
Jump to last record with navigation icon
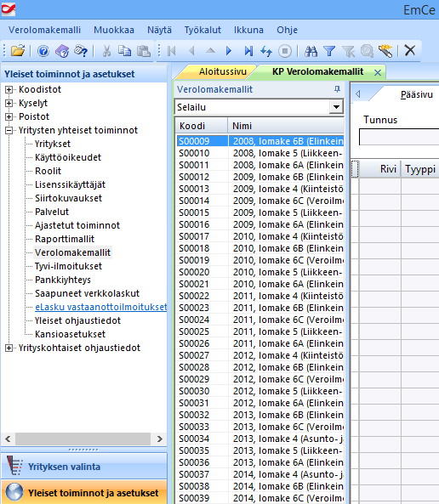pos(248,51)
